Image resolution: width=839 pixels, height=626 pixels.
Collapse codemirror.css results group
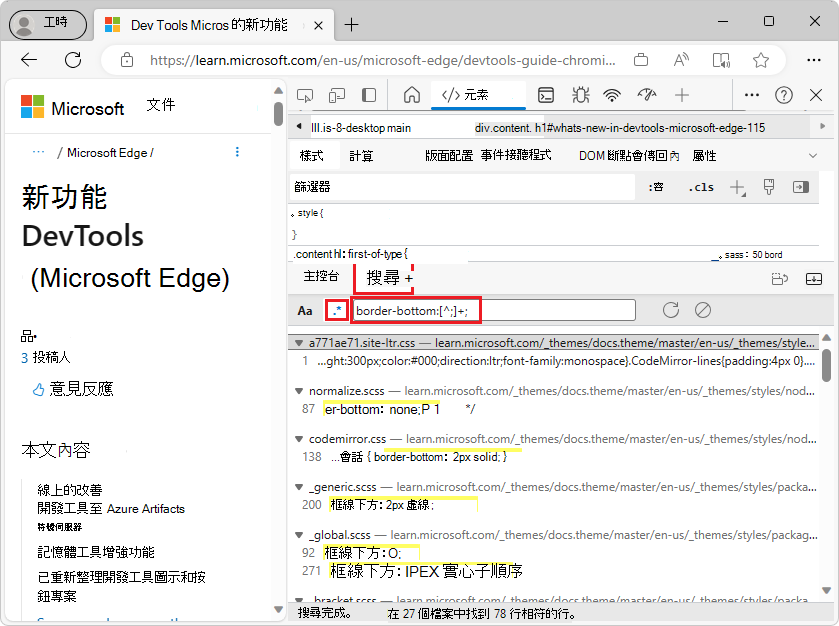(x=299, y=439)
